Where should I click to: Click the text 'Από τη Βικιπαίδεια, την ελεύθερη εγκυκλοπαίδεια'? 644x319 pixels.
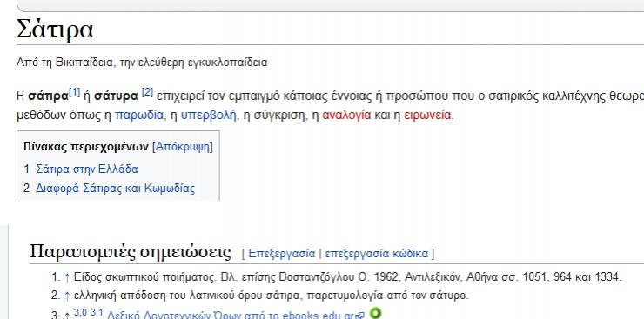142,63
